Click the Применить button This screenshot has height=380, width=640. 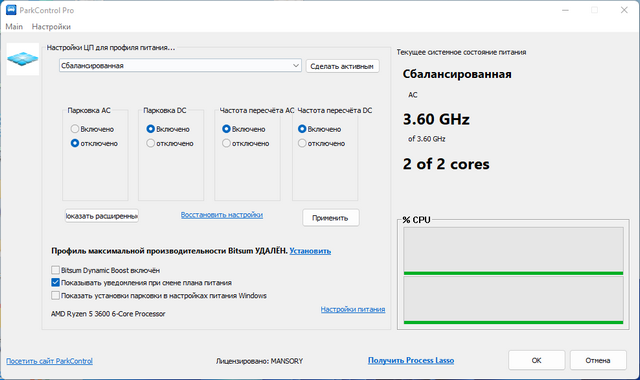tap(331, 218)
